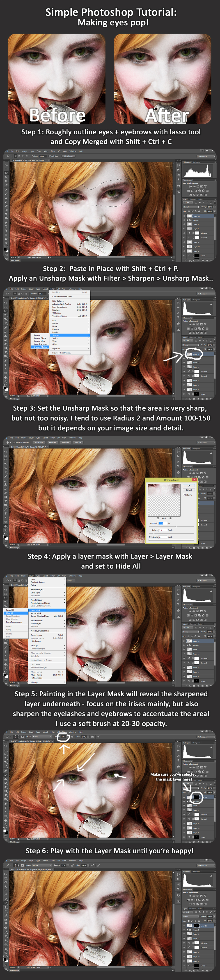
Task: Choose Reveal All in Step 4 Layer Mask submenu
Action: point(16,610)
